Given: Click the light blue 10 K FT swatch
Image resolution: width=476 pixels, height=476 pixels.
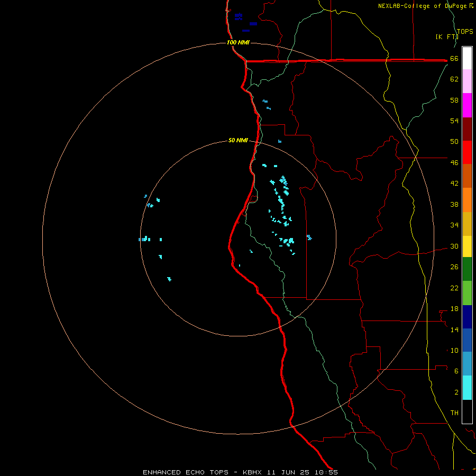Looking at the screenshot, I should point(467,364).
